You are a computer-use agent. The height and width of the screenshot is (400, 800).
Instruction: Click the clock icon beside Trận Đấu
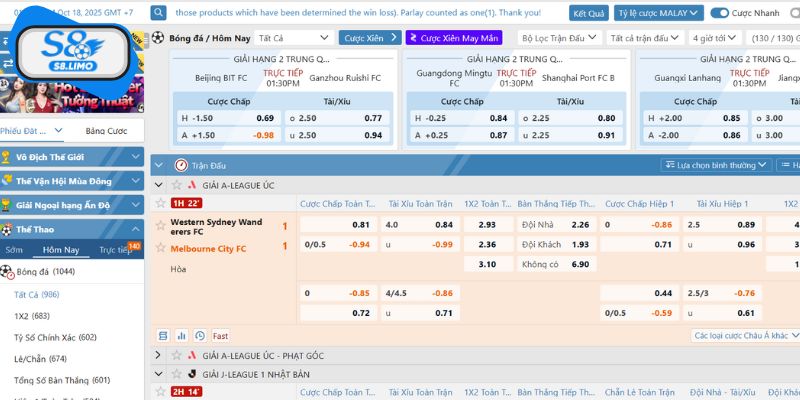click(x=180, y=164)
